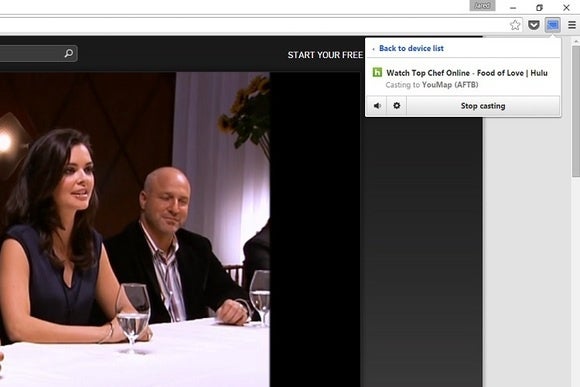Click the vertical page scrollbar thumb
This screenshot has height=387, width=580.
pyautogui.click(x=576, y=111)
